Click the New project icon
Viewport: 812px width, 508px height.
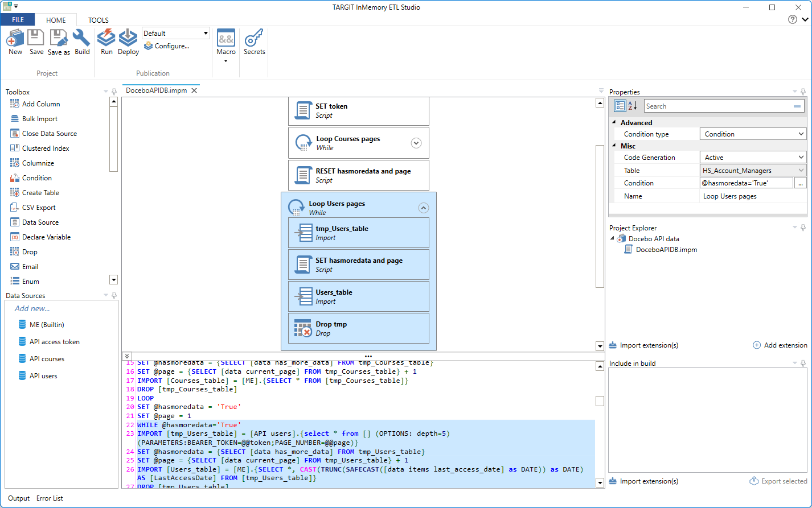tap(15, 39)
